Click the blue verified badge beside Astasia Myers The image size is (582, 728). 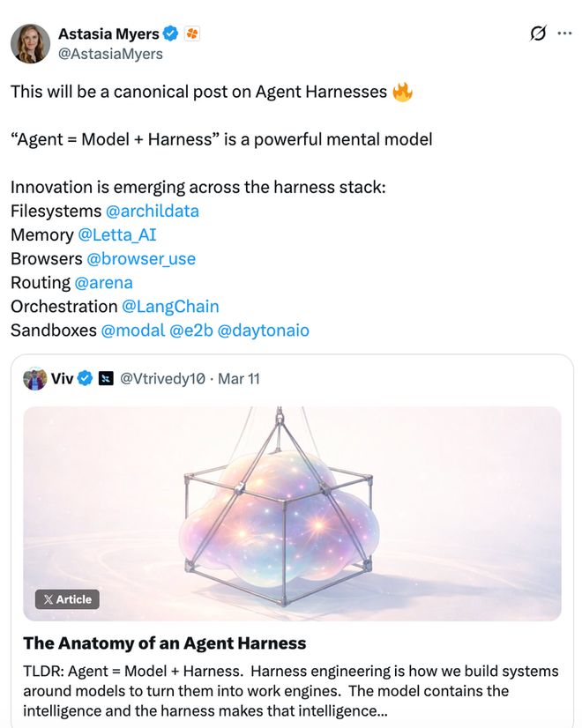(x=171, y=34)
